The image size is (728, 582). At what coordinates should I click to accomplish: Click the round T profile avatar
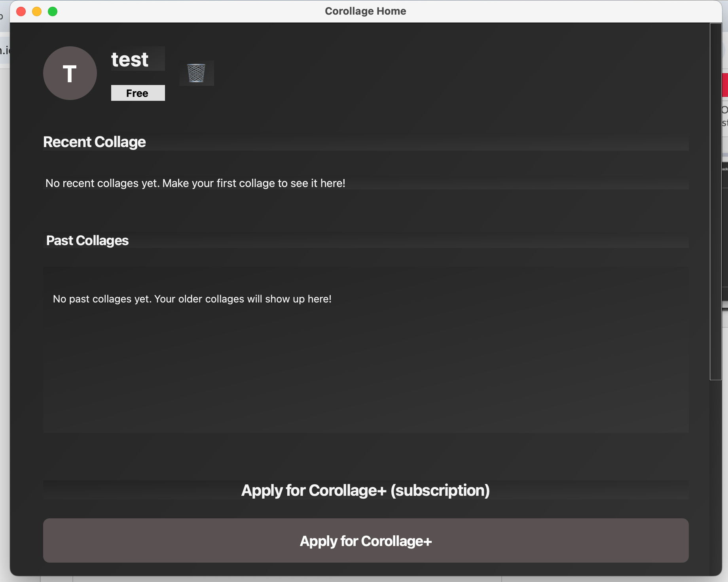point(70,73)
